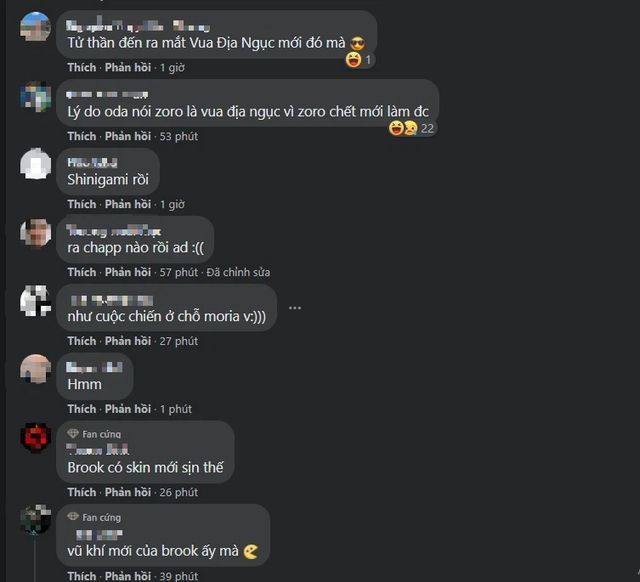Screen dimensions: 640x582
Task: Open profile avatar of Shinigami rồi commenter
Action: 36,164
